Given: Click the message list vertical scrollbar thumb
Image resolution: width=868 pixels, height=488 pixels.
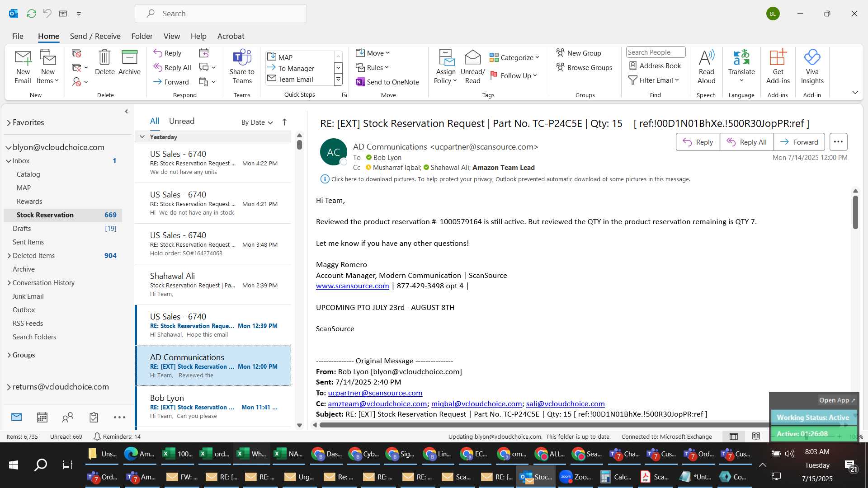Looking at the screenshot, I should pyautogui.click(x=299, y=145).
